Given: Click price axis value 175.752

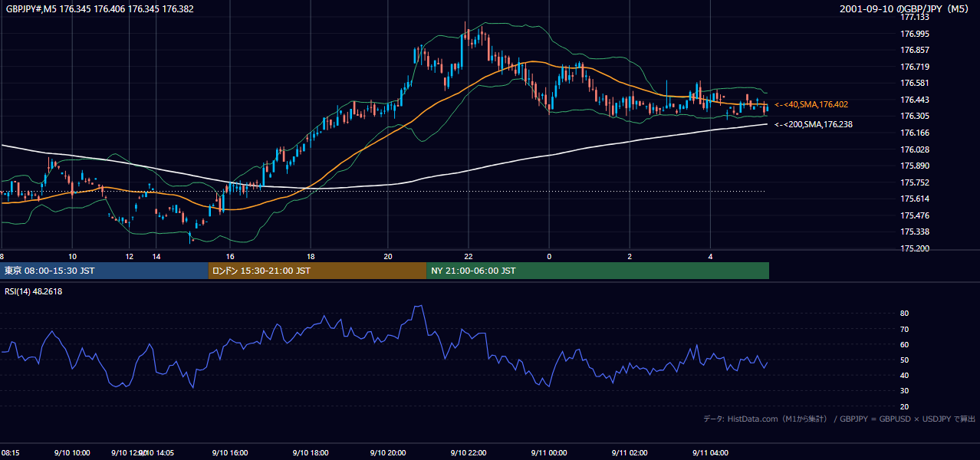Looking at the screenshot, I should (x=916, y=182).
